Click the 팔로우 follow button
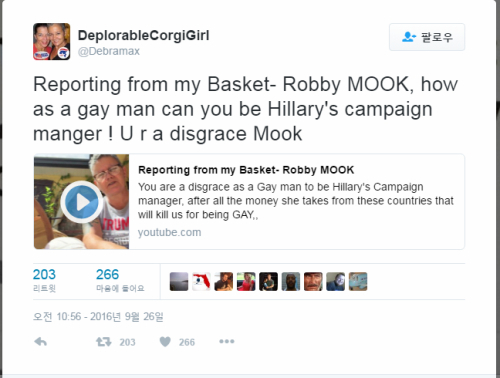500x378 pixels. 427,37
